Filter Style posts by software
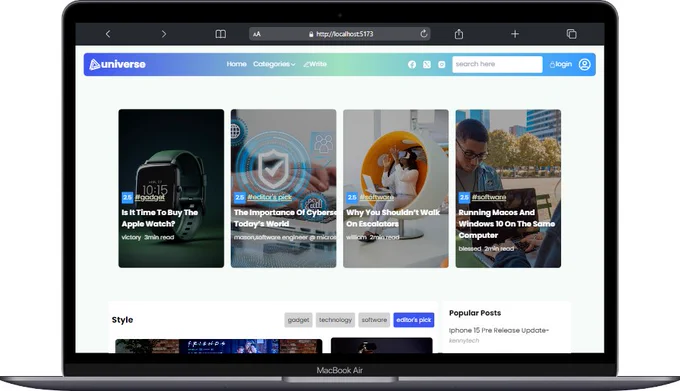 374,320
